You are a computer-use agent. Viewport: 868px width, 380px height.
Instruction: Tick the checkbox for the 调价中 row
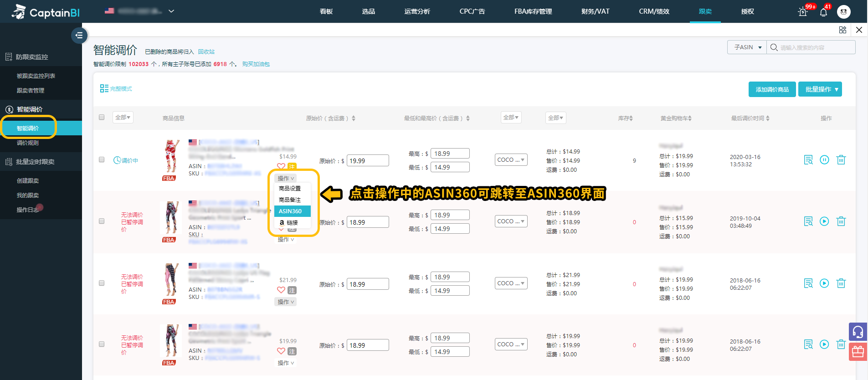point(102,160)
